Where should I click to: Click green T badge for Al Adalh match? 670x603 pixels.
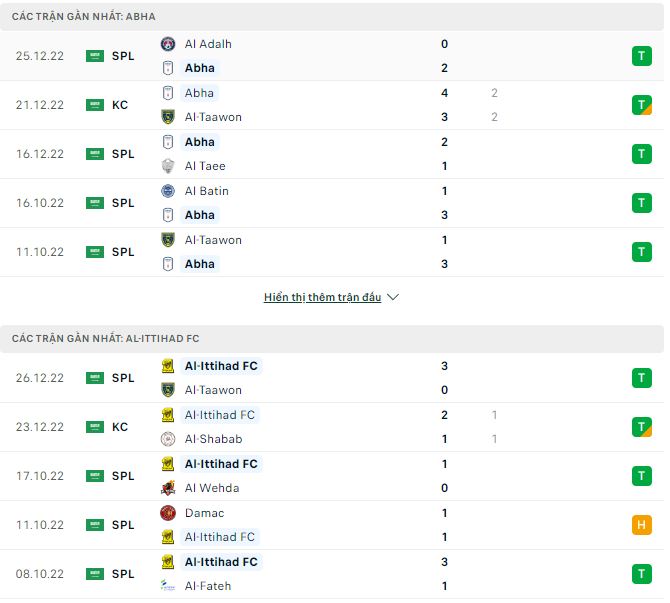(641, 56)
